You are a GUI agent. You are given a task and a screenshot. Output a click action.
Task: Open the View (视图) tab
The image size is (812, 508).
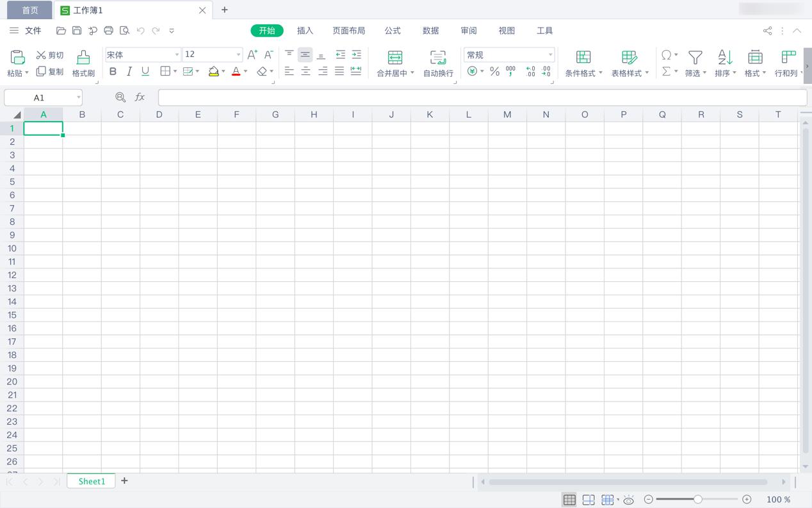click(x=507, y=31)
